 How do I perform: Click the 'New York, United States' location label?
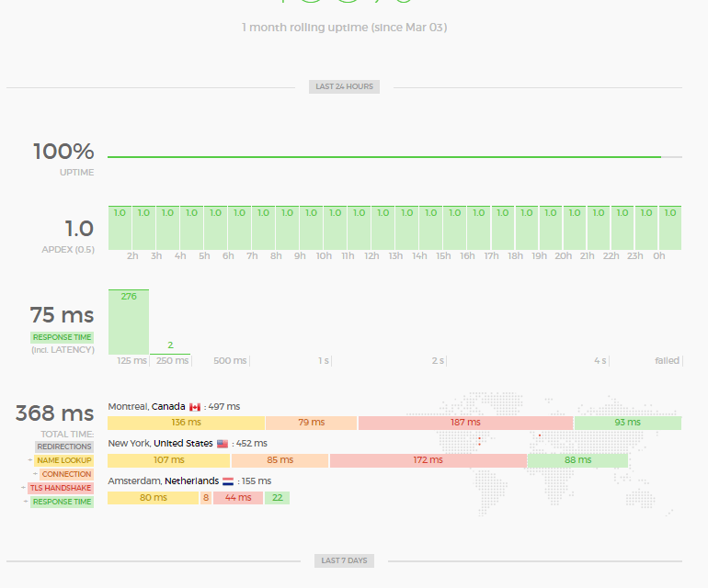tap(160, 444)
